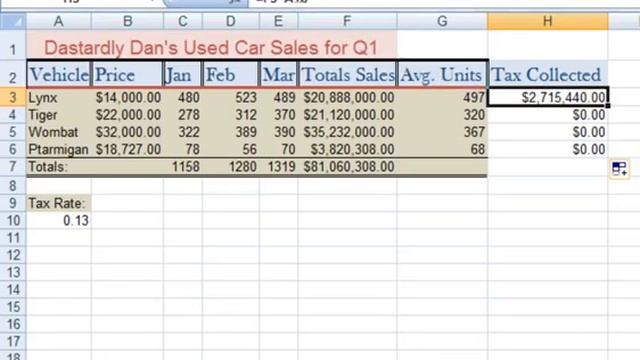
Task: Click March total 1319
Action: (x=278, y=167)
